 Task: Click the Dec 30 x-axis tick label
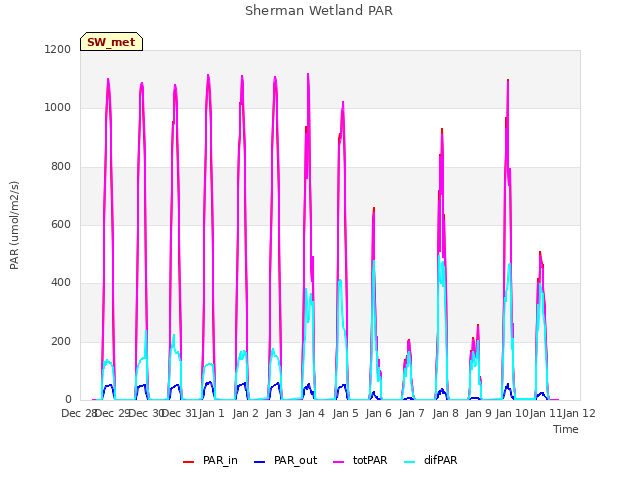(146, 413)
